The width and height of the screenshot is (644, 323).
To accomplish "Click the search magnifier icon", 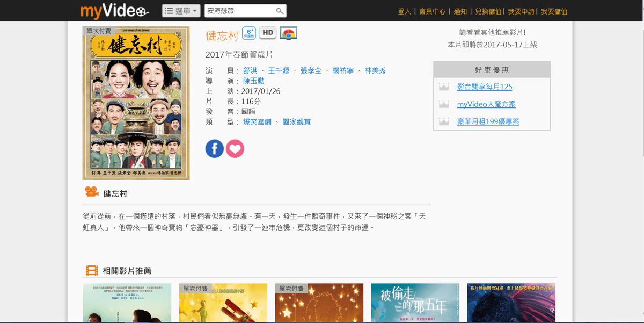I will click(280, 11).
